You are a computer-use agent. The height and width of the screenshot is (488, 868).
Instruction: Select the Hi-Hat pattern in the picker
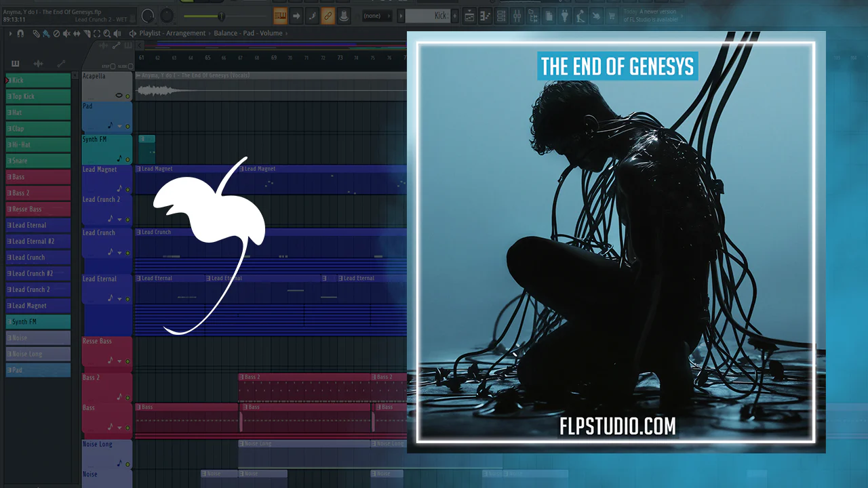coord(38,145)
